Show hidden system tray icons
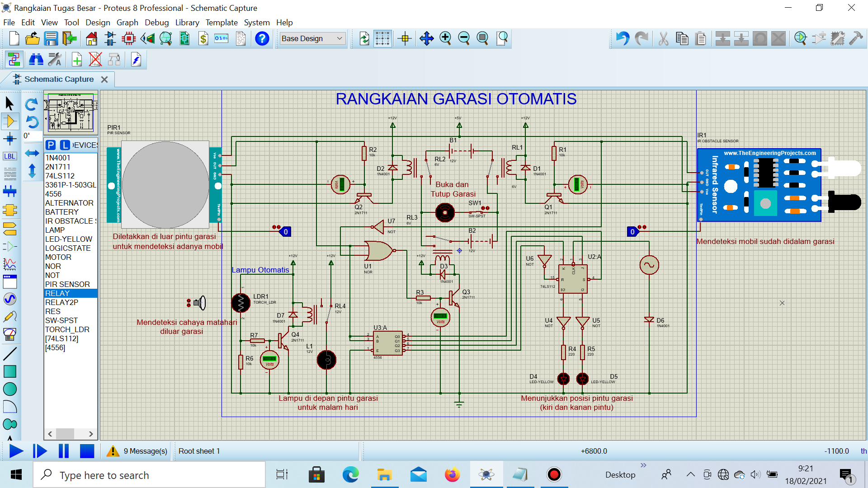This screenshot has width=868, height=488. [690, 474]
